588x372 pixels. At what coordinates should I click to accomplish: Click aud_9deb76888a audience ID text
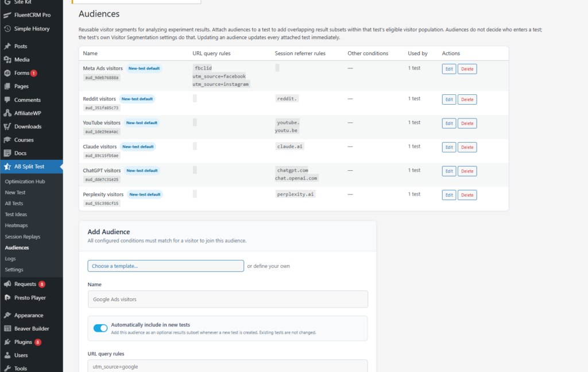[x=102, y=78]
